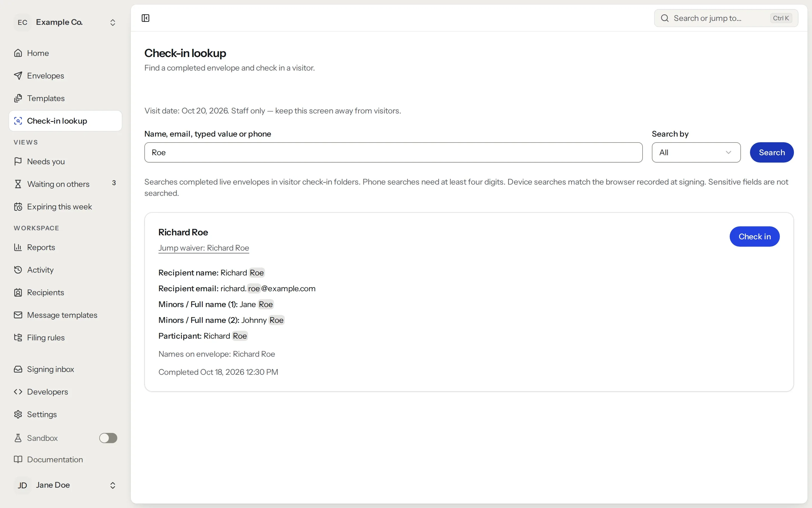The image size is (812, 508).
Task: Open the Envelopes menu item
Action: coord(65,76)
